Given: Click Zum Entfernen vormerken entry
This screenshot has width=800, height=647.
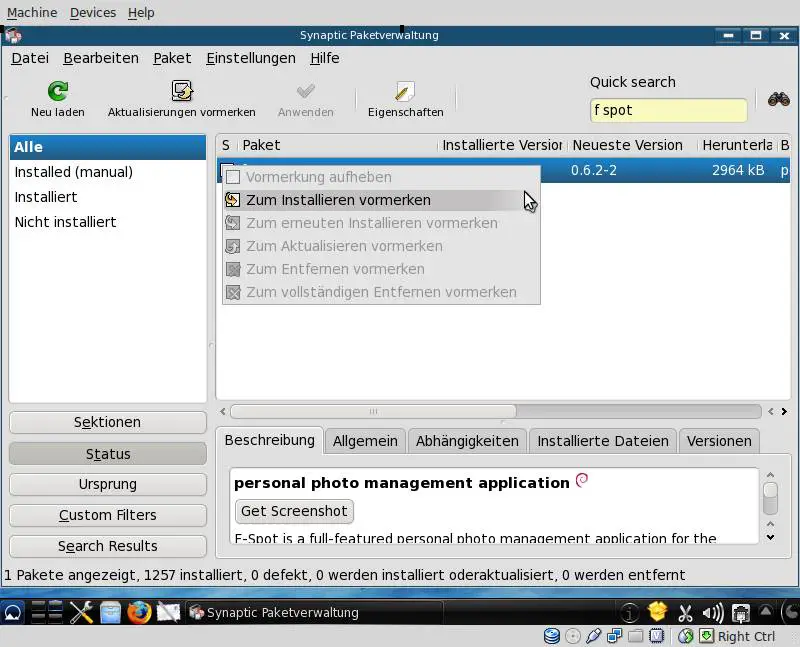Looking at the screenshot, I should click(381, 269).
